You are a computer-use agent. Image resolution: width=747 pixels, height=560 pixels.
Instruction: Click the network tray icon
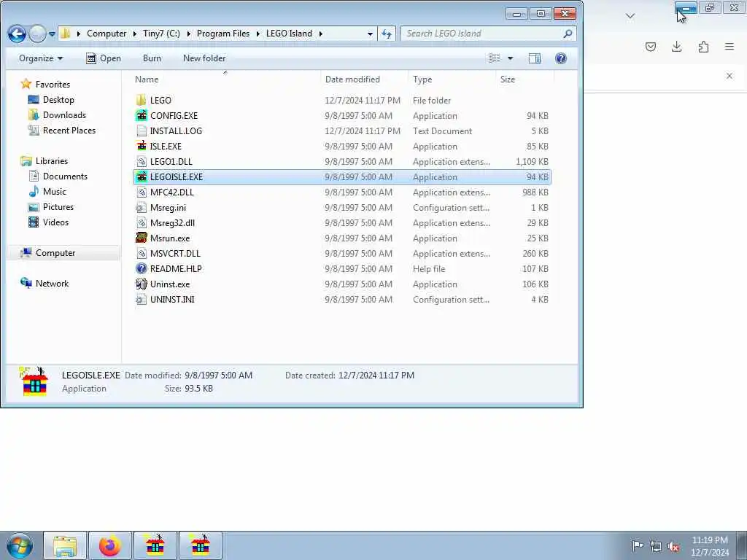click(x=656, y=547)
